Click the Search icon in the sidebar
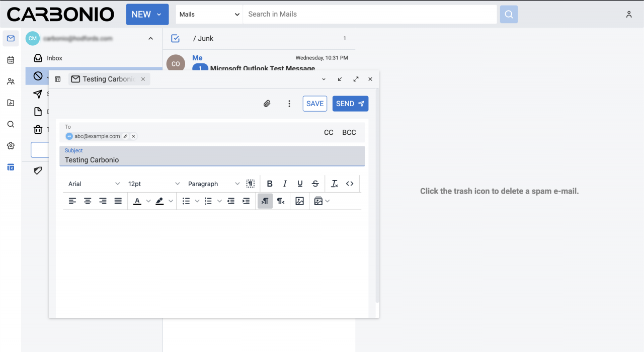The image size is (644, 352). [11, 124]
